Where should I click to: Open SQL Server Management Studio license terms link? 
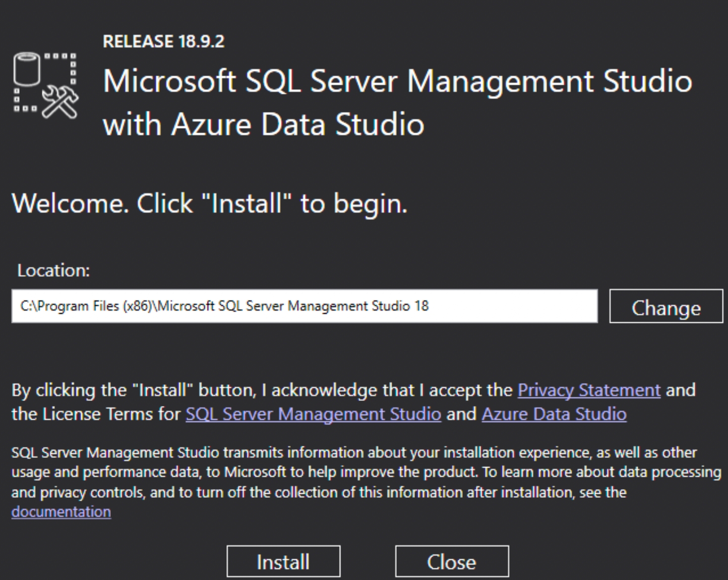[313, 414]
